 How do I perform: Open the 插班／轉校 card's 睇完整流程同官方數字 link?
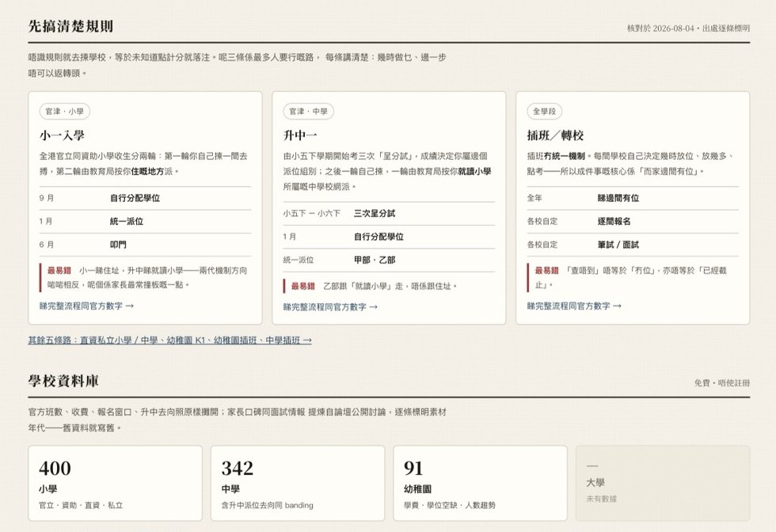click(x=574, y=306)
